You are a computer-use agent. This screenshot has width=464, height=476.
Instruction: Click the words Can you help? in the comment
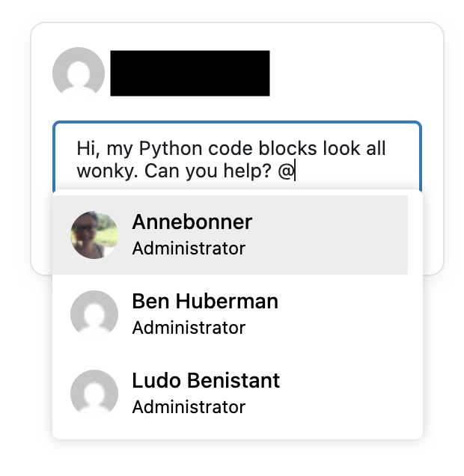pos(207,171)
